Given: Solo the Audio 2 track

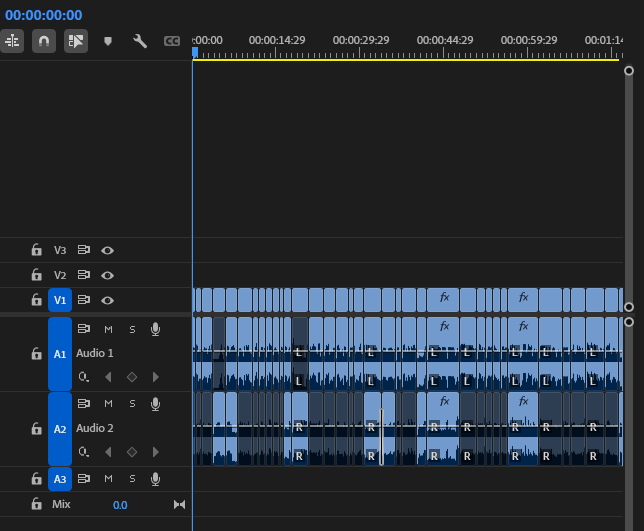Looking at the screenshot, I should point(131,404).
